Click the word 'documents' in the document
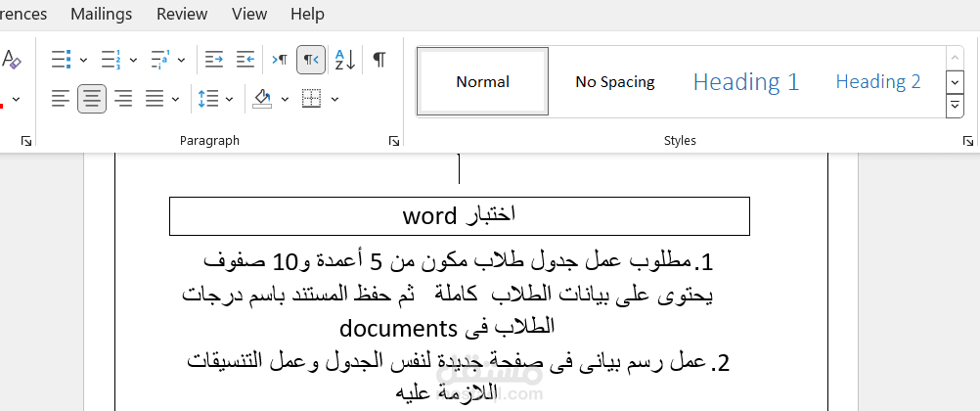This screenshot has width=980, height=411. pyautogui.click(x=397, y=327)
